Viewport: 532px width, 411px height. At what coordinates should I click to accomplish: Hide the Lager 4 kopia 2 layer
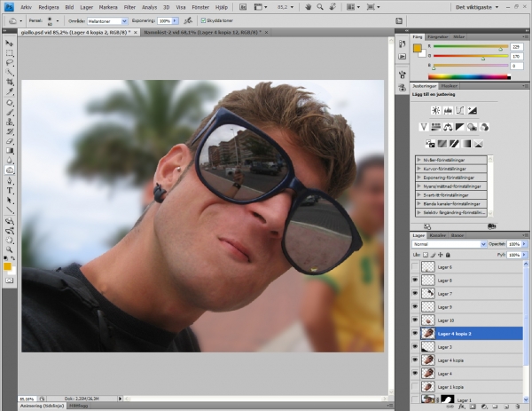point(415,334)
